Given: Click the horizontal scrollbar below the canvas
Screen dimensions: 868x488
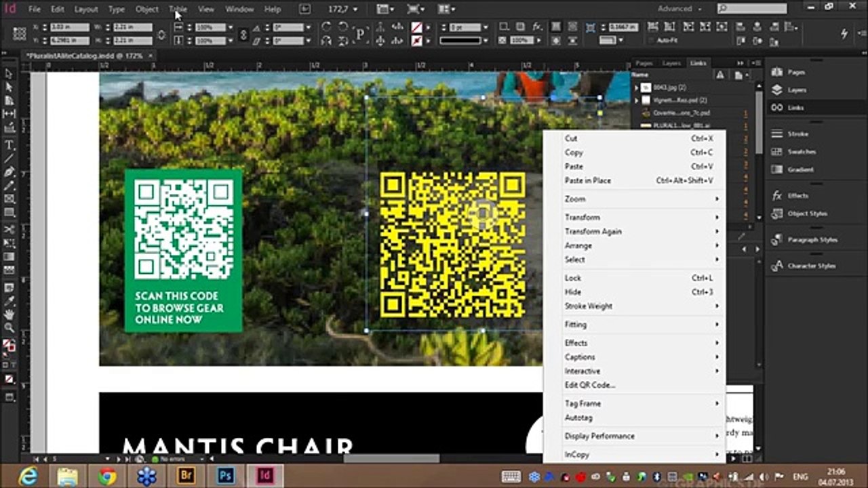Looking at the screenshot, I should (391, 459).
